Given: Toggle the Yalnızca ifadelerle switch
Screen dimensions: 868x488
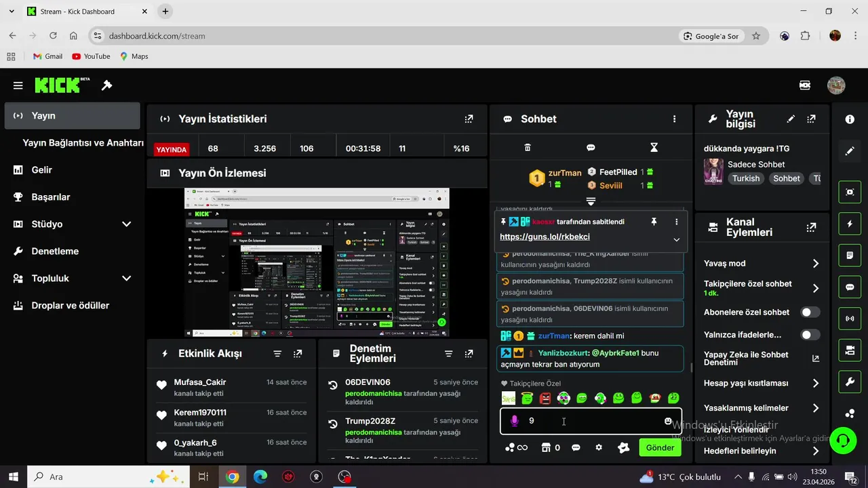Looking at the screenshot, I should [810, 335].
